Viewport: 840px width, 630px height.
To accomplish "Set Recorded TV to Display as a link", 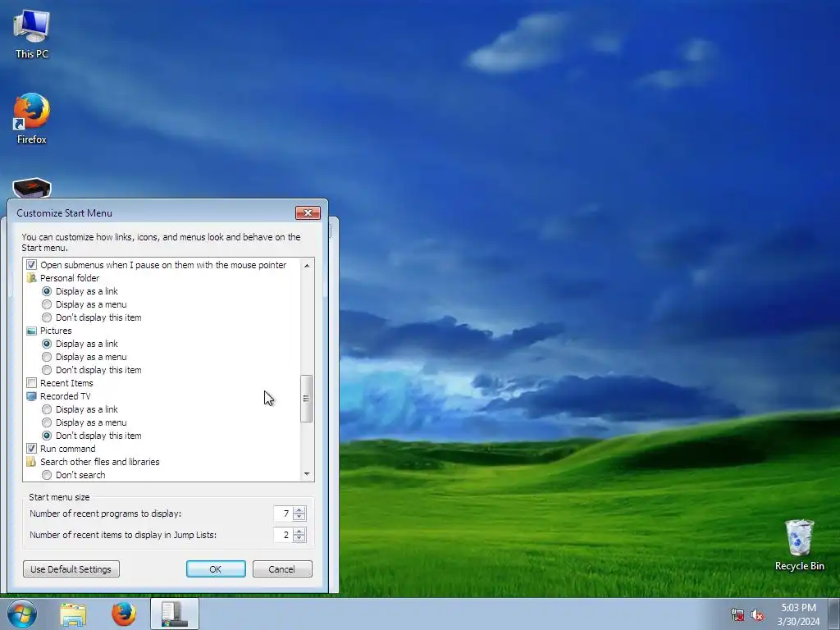I will pyautogui.click(x=47, y=409).
